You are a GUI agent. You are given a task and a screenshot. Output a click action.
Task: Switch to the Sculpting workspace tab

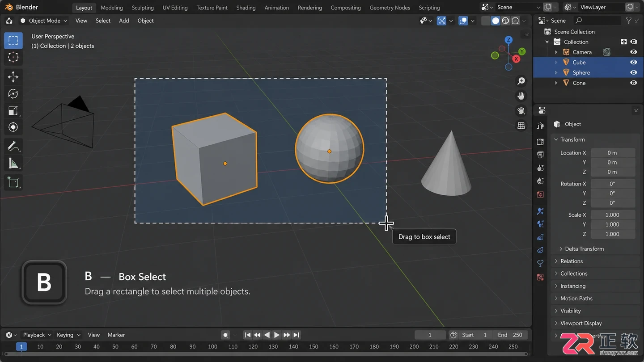[143, 8]
